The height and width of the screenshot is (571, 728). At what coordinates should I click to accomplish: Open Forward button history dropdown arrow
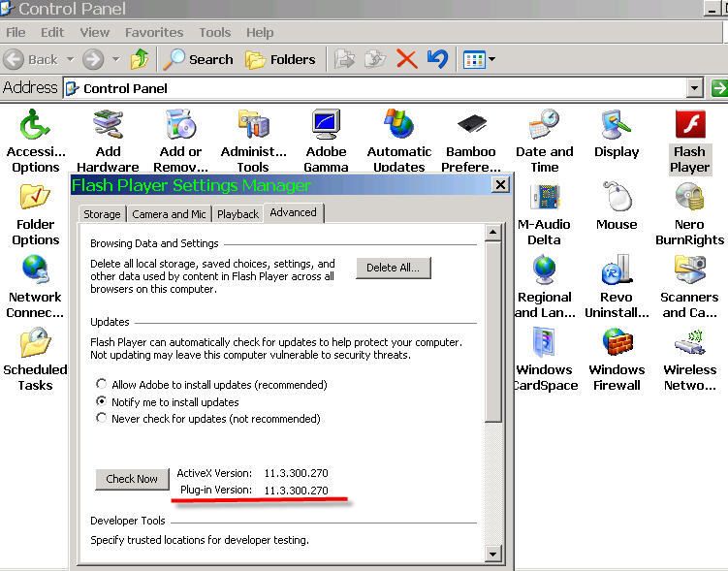pos(116,59)
